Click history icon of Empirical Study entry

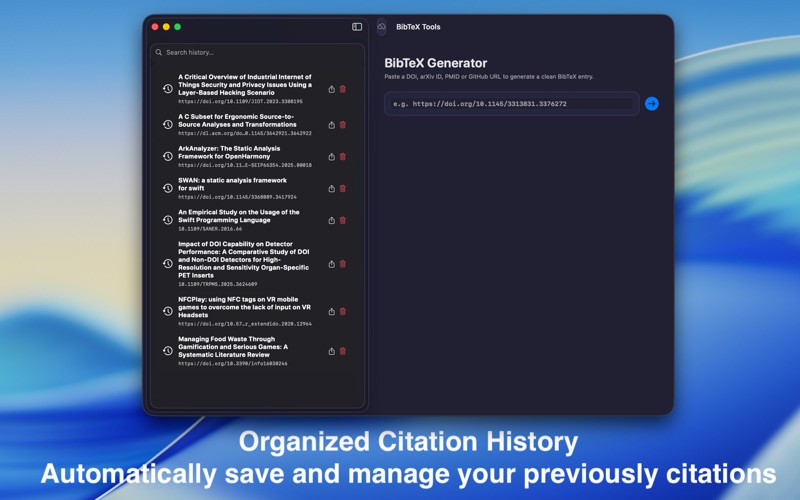point(167,220)
